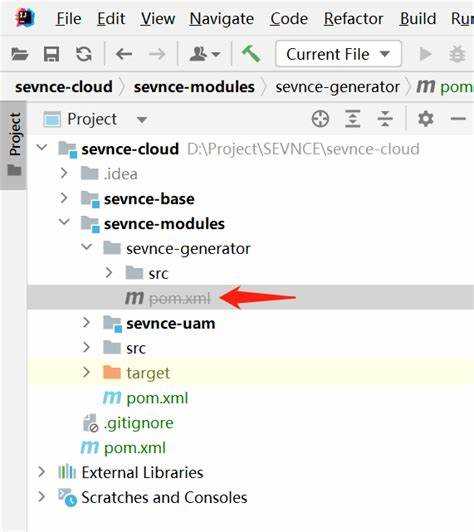Open the Edit menu

[x=111, y=18]
